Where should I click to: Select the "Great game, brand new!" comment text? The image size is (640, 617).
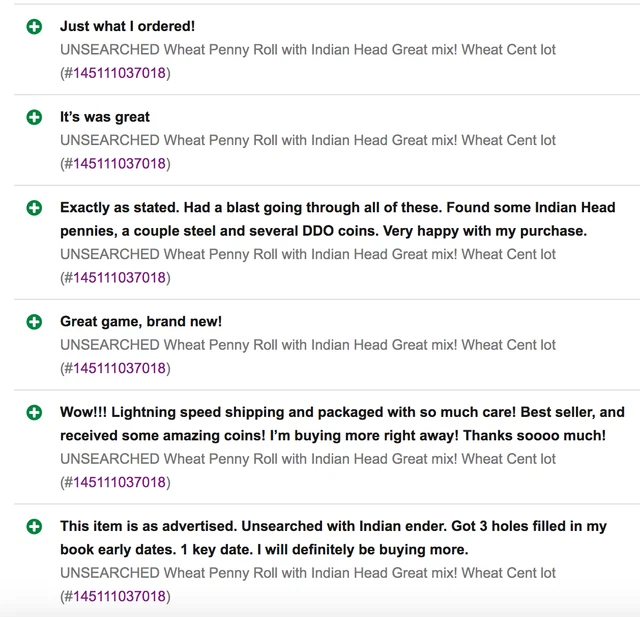[141, 322]
